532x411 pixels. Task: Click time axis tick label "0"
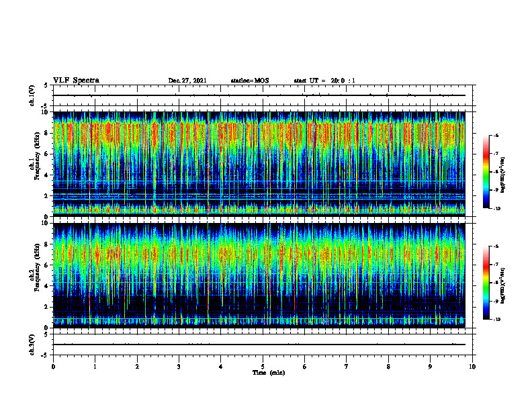coord(53,367)
